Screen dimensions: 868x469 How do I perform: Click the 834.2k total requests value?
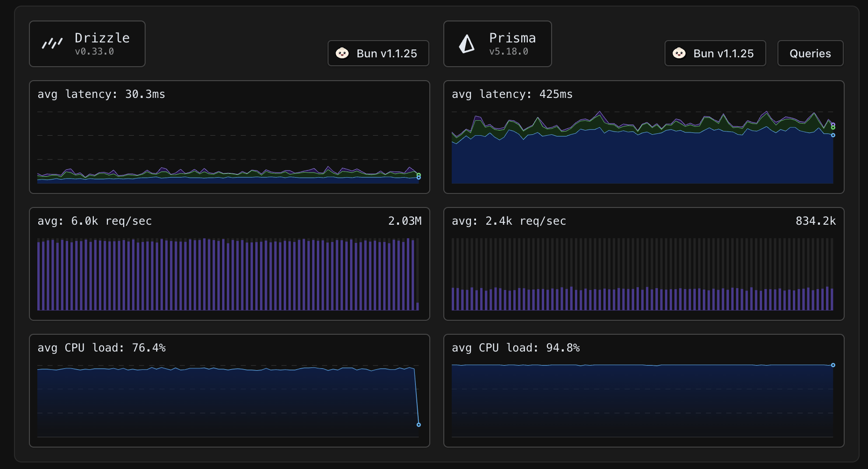coord(816,221)
